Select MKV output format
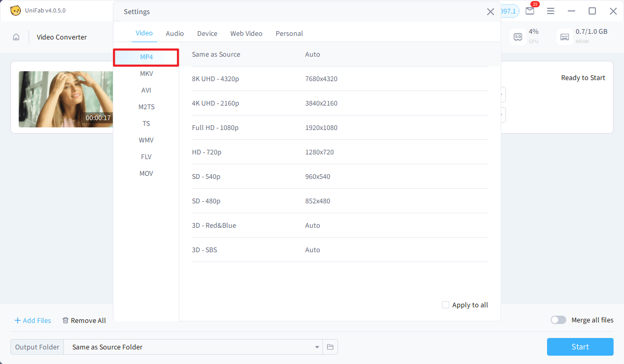 pyautogui.click(x=146, y=73)
